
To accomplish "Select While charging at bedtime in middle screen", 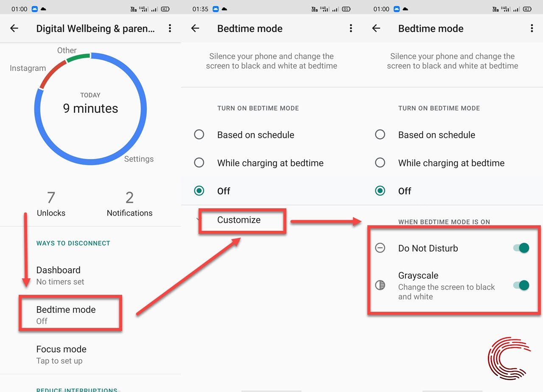I will pos(199,163).
